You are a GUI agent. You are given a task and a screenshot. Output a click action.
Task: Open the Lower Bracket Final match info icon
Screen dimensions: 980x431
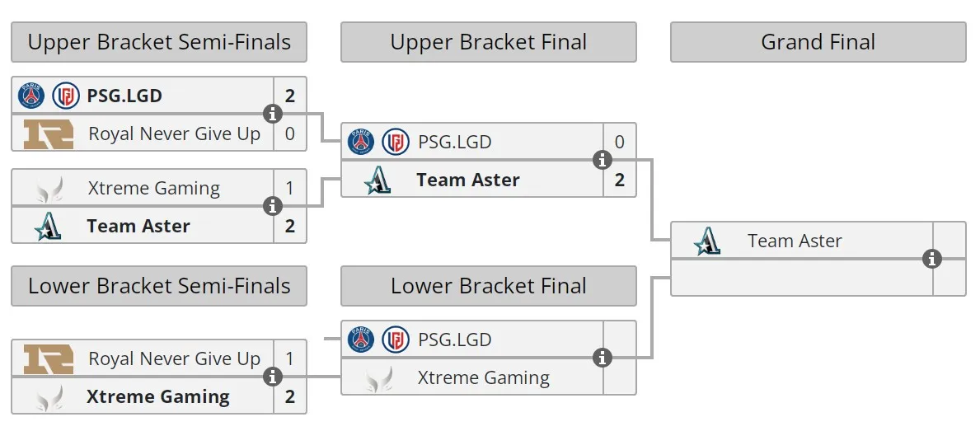[x=602, y=358]
